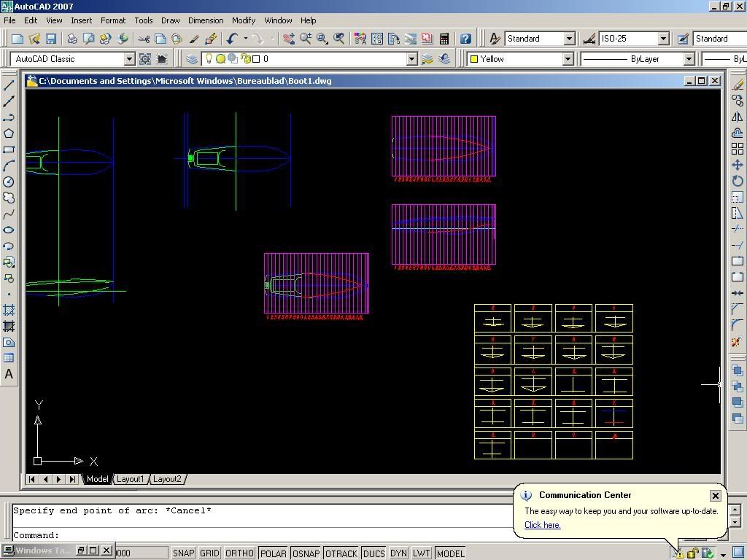Viewport: 747px width, 560px height.
Task: Toggle GRID display on
Action: coord(209,553)
